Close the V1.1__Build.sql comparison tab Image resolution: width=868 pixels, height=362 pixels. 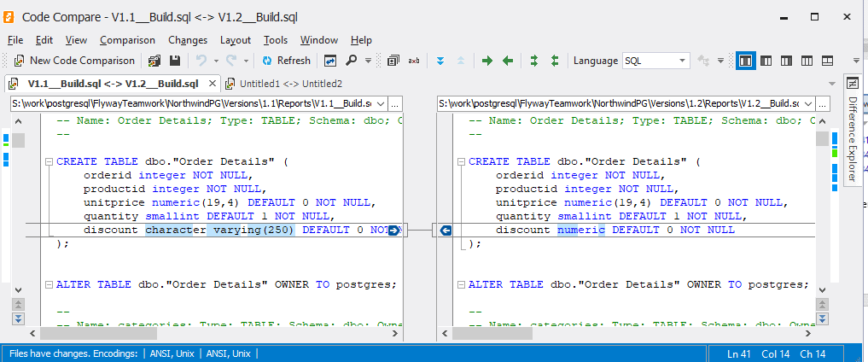(212, 84)
